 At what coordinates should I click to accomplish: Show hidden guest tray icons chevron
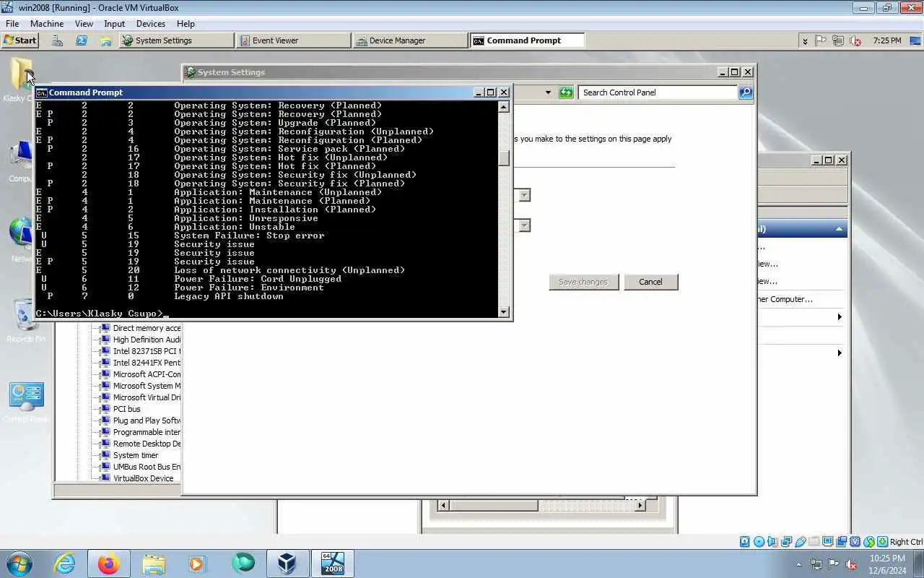coord(805,41)
